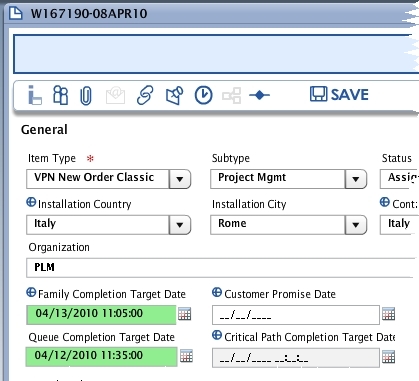
Task: Click the paperclip attachments icon
Action: point(86,96)
